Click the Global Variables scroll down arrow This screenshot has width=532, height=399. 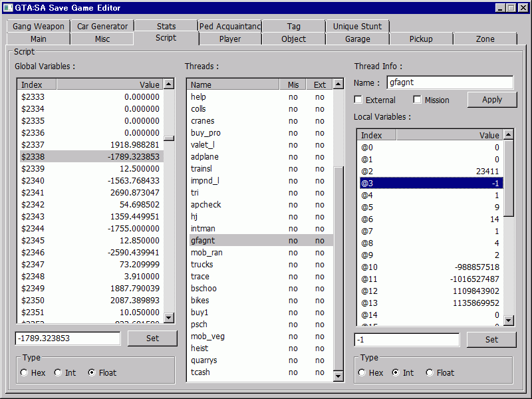tap(169, 318)
